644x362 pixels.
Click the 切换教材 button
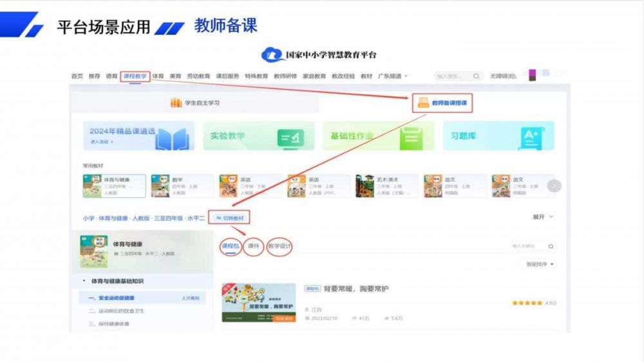pyautogui.click(x=230, y=218)
